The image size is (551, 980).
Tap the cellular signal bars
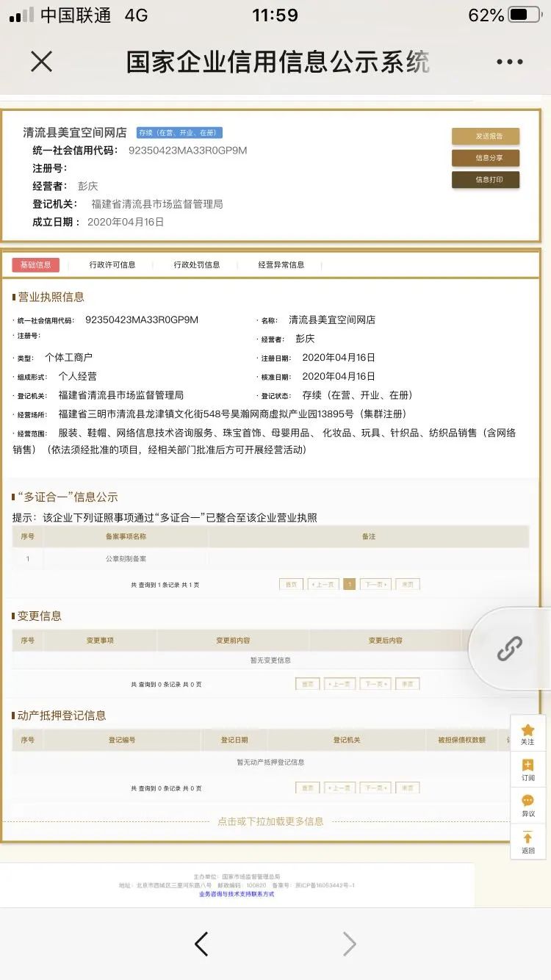coord(21,15)
